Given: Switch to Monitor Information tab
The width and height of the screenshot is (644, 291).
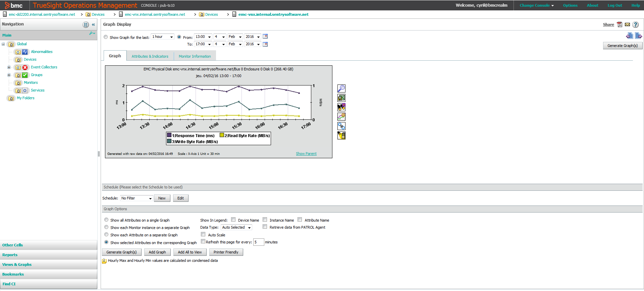Looking at the screenshot, I should pyautogui.click(x=195, y=56).
